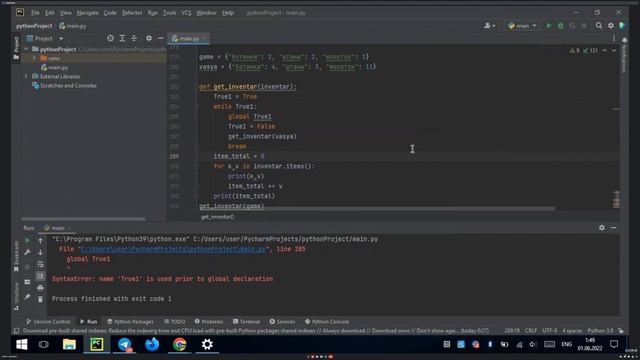Collapse all items in the Project panel
Screen dimensions: 640x360
click(134, 38)
